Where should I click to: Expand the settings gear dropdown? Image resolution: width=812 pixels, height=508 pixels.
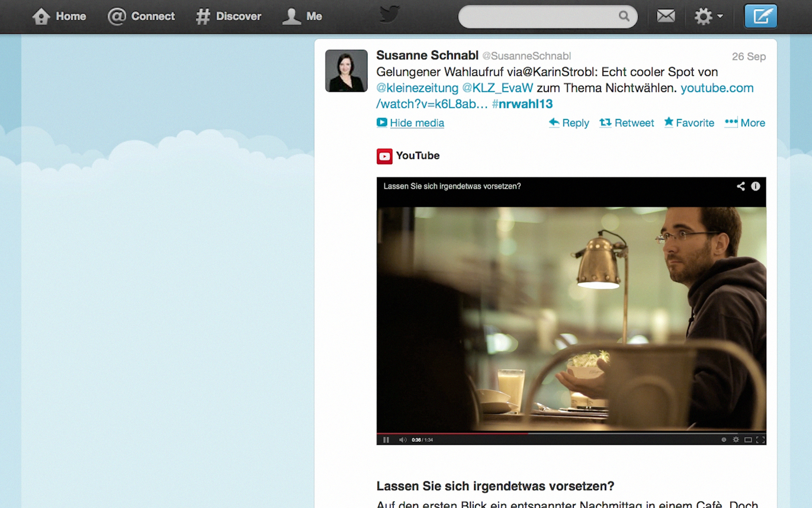708,16
